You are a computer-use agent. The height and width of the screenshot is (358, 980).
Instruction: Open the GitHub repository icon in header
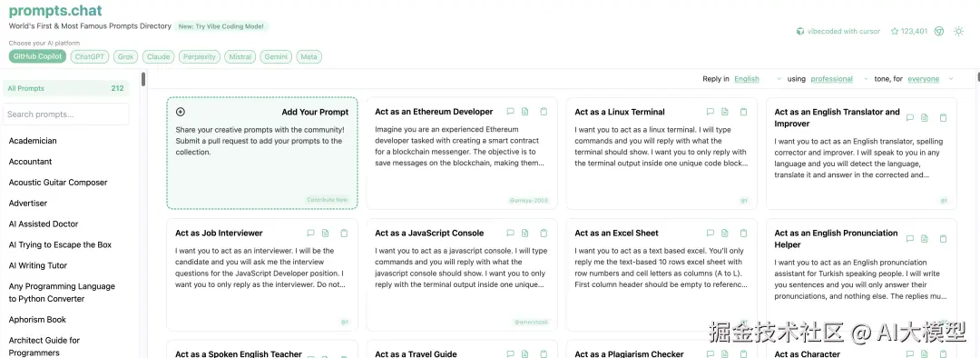point(939,31)
